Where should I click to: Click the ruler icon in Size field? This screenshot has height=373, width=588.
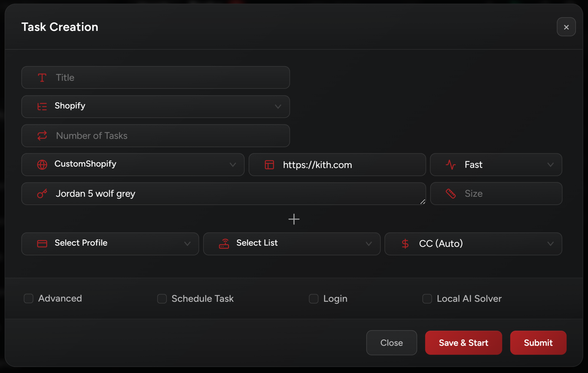[450, 194]
